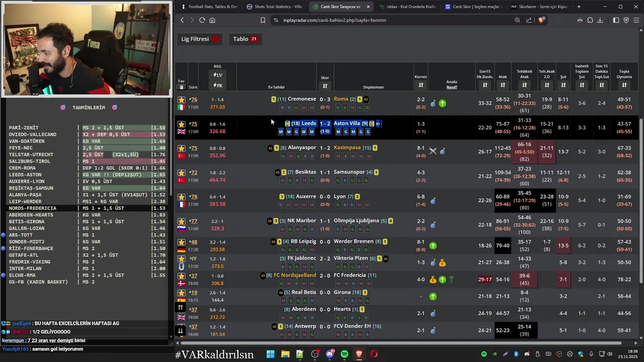Click the scroll-to-top double-arrow button
This screenshot has height=362, width=644.
181,308
